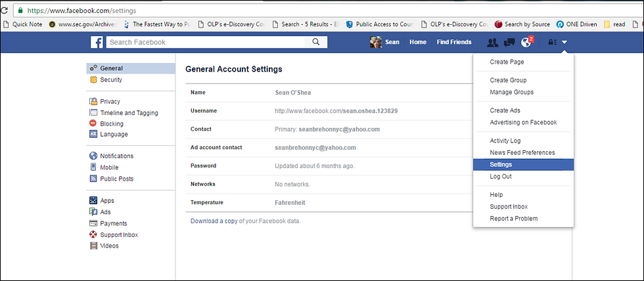Open The Fastest Way bookmark
644x281 pixels.
click(157, 24)
